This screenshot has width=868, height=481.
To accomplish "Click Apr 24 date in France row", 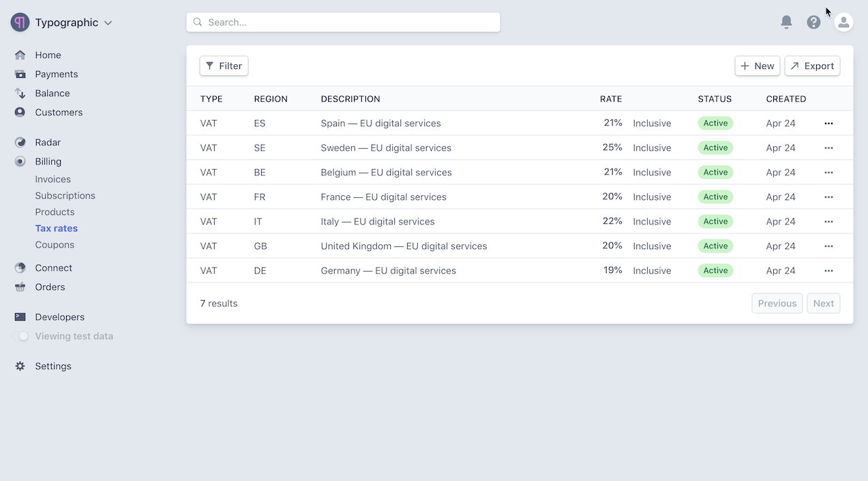I will (x=781, y=197).
